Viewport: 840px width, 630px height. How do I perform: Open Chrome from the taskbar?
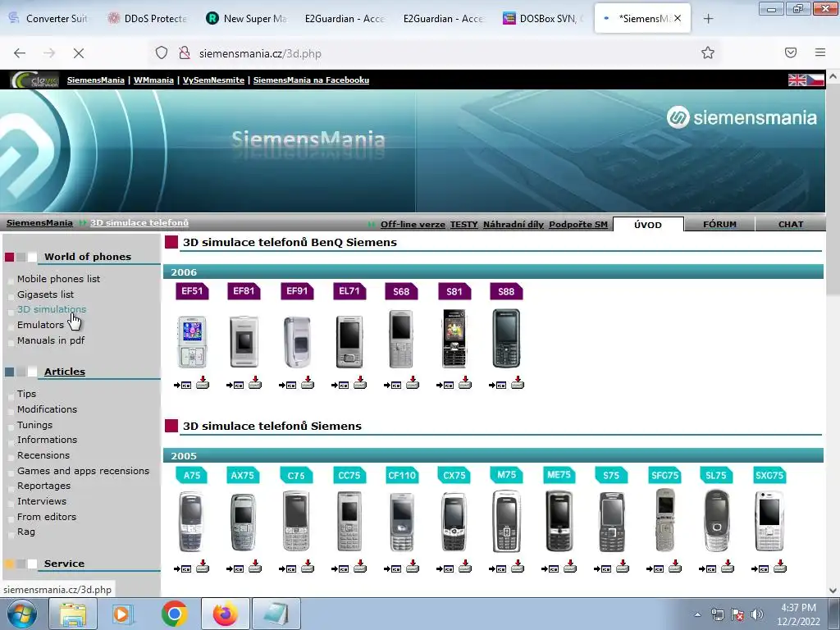(x=174, y=614)
